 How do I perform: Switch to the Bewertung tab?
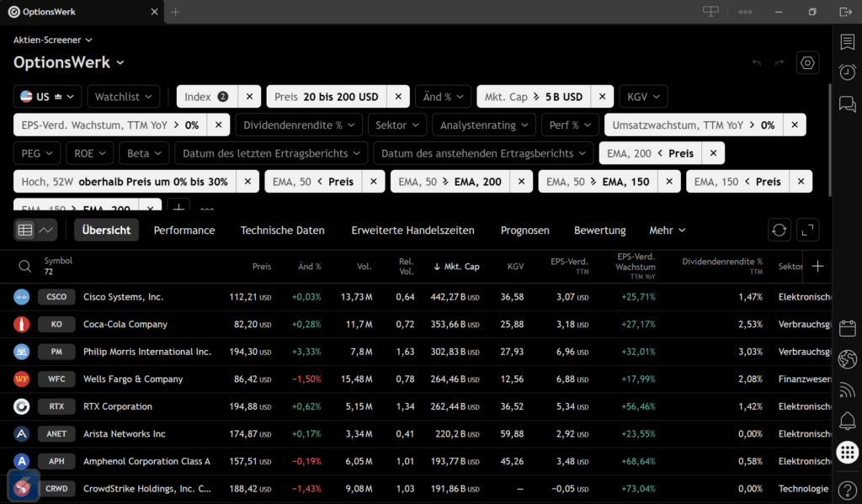click(x=599, y=231)
